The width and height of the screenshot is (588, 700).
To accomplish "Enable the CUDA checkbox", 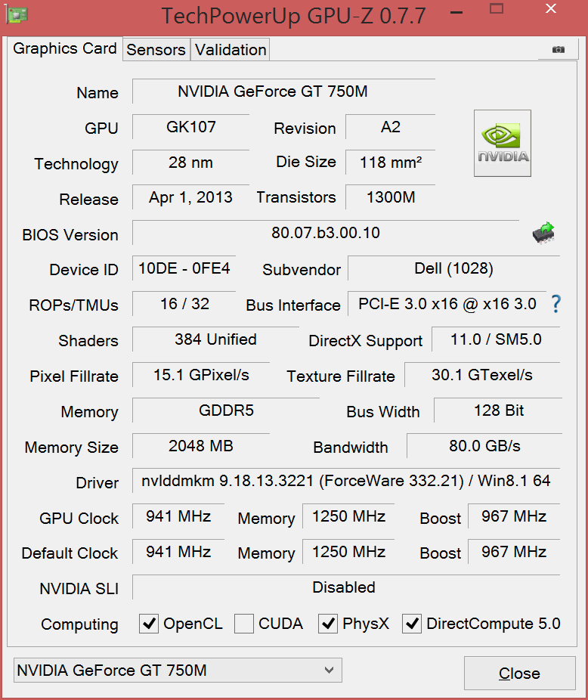I will click(x=244, y=624).
